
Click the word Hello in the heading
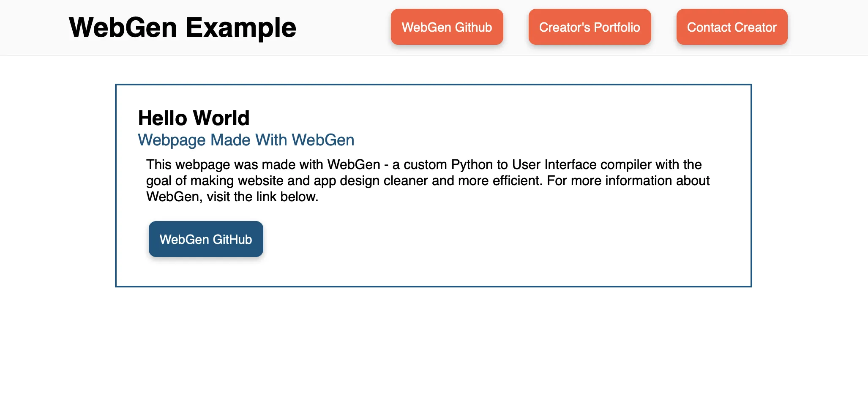pos(162,118)
